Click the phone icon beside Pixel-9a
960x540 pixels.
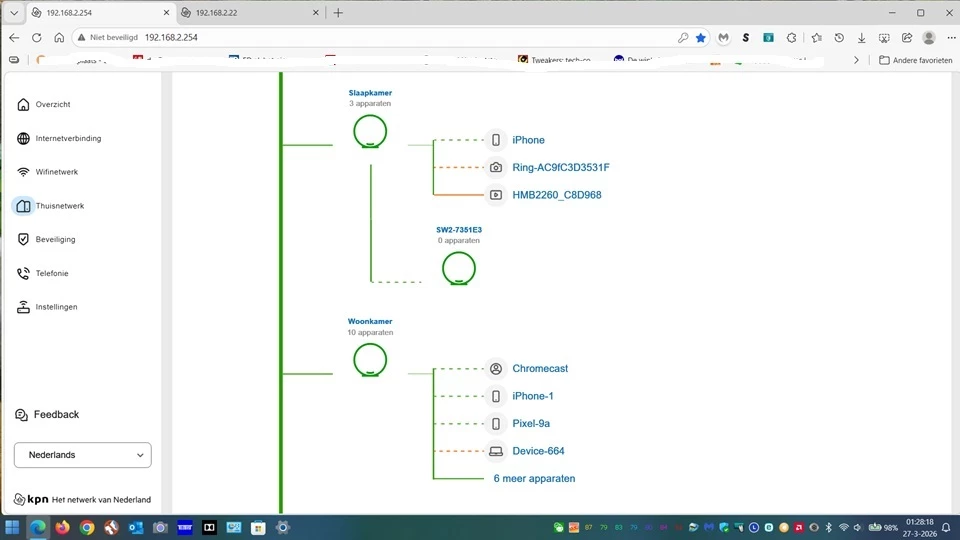click(496, 424)
